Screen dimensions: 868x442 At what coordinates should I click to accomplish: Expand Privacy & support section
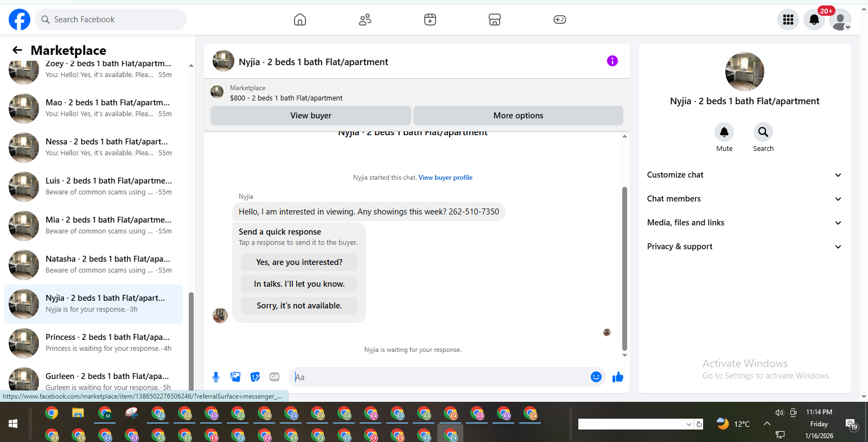[744, 247]
